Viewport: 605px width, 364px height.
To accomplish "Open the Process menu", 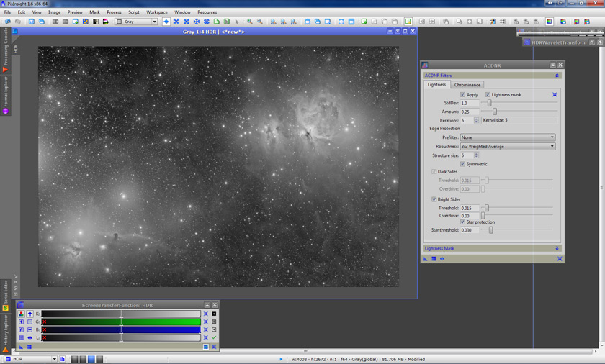I will 114,12.
